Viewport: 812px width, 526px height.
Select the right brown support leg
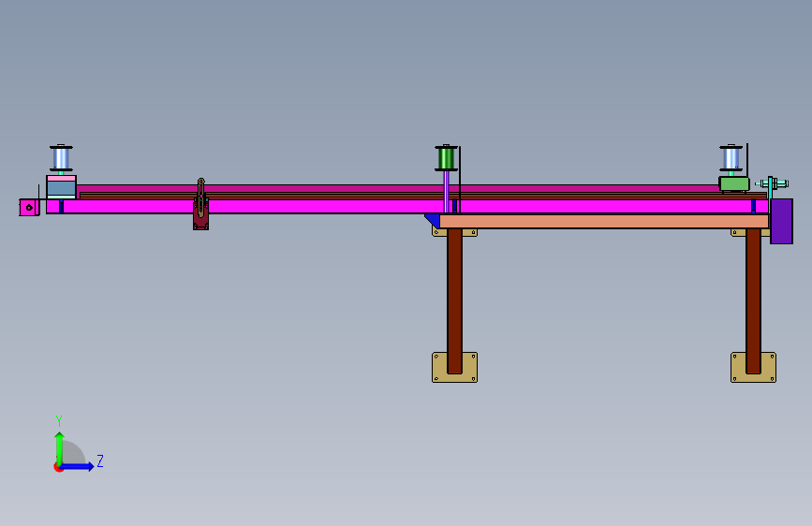(x=754, y=300)
